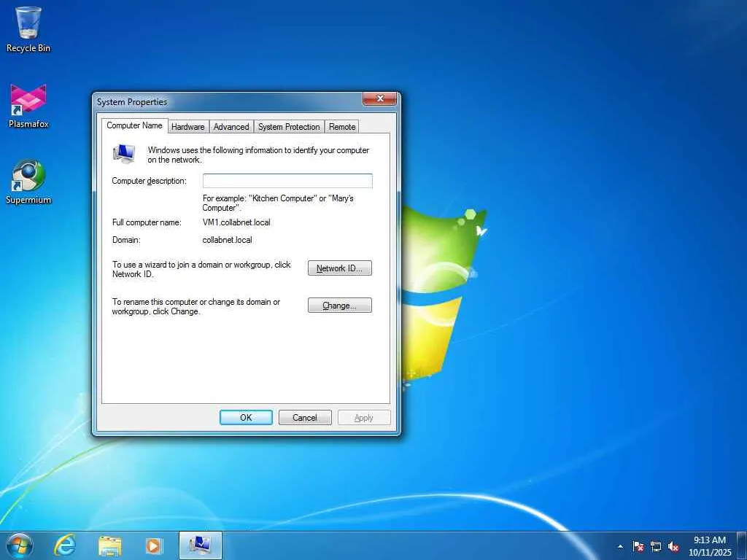The height and width of the screenshot is (560, 747).
Task: Switch to the Remote tab
Action: 342,127
